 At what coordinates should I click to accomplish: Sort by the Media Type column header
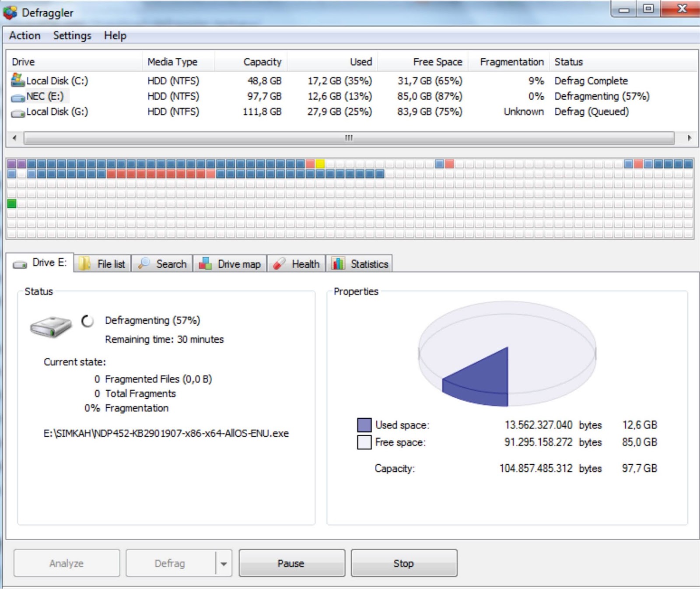[x=178, y=62]
